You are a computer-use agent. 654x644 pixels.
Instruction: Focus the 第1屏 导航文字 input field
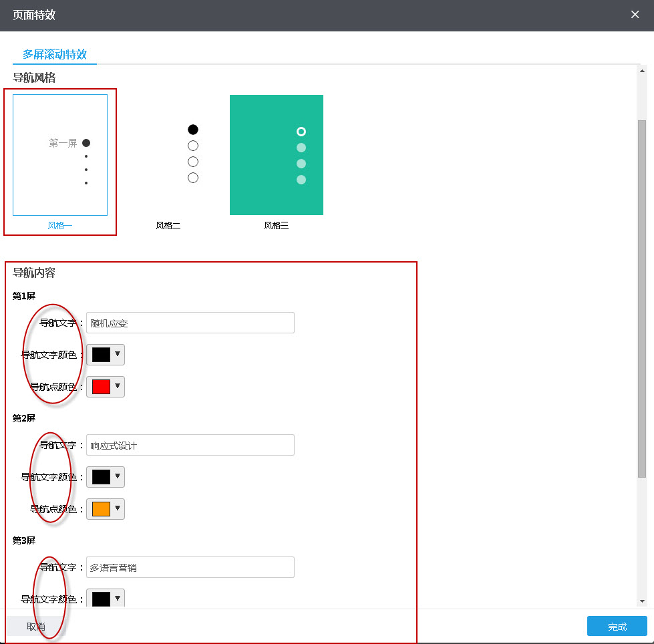pos(190,323)
